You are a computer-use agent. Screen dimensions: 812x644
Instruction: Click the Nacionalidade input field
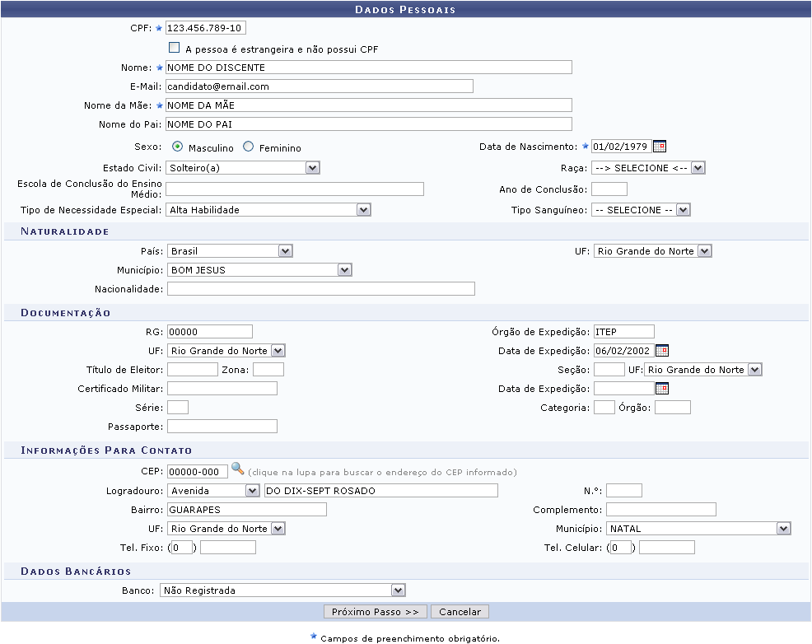(320, 288)
